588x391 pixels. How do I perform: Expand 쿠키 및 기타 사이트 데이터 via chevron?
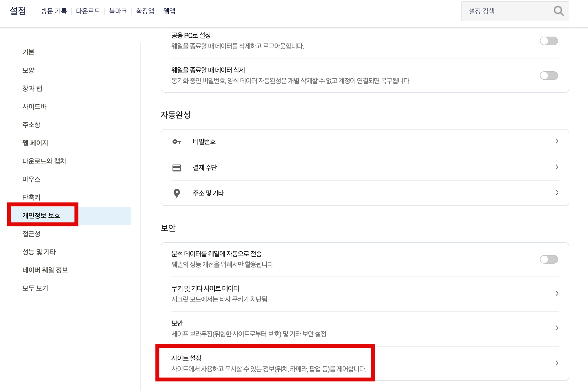557,293
